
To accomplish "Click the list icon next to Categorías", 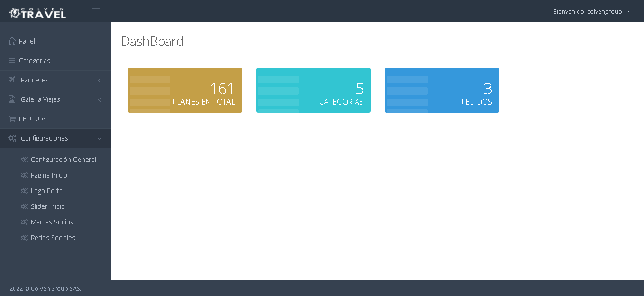I will [x=12, y=61].
